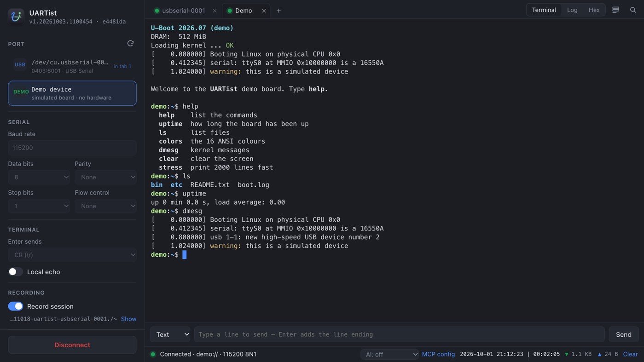644x362 pixels.
Task: Click the terminal cursor after demo prompt
Action: pyautogui.click(x=185, y=255)
